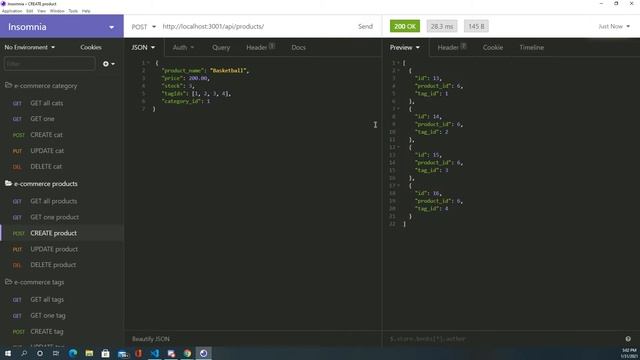
Task: Click the sidebar filter input
Action: pos(50,64)
